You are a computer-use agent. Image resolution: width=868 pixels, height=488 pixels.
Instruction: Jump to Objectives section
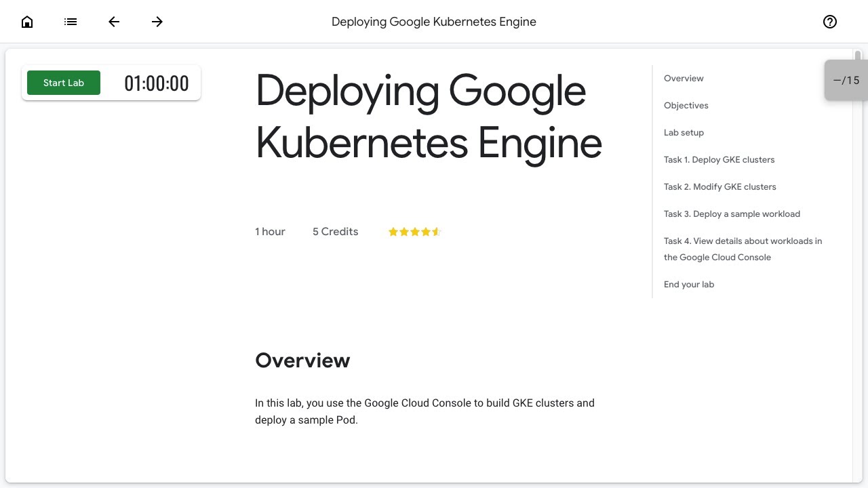click(686, 106)
